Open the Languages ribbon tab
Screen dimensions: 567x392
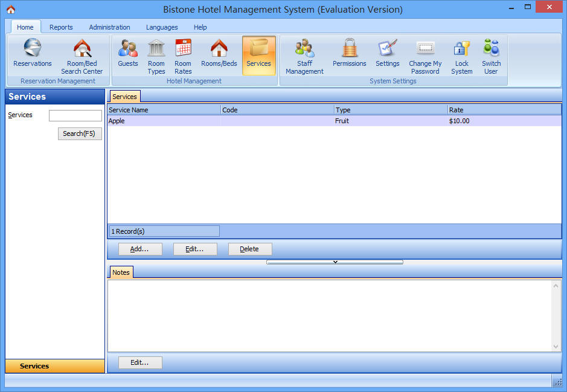point(162,27)
